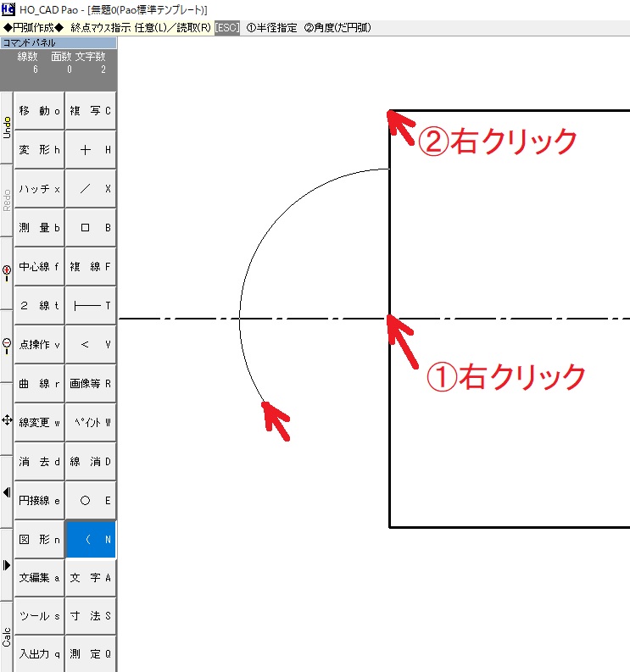Image resolution: width=630 pixels, height=672 pixels.
Task: Select the angle bracket tool (< V)
Action: [x=91, y=345]
